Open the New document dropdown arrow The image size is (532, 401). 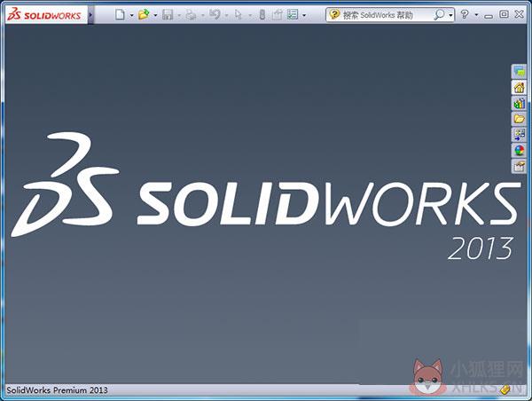click(131, 15)
